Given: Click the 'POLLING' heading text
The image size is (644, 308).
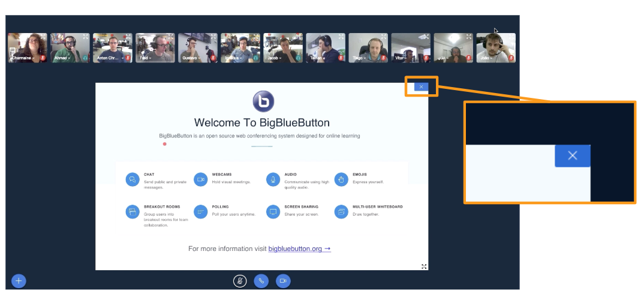Looking at the screenshot, I should click(220, 207).
